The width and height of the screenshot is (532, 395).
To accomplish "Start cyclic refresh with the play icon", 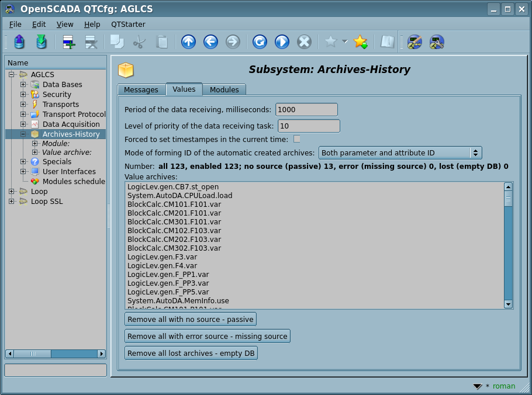I will point(282,42).
